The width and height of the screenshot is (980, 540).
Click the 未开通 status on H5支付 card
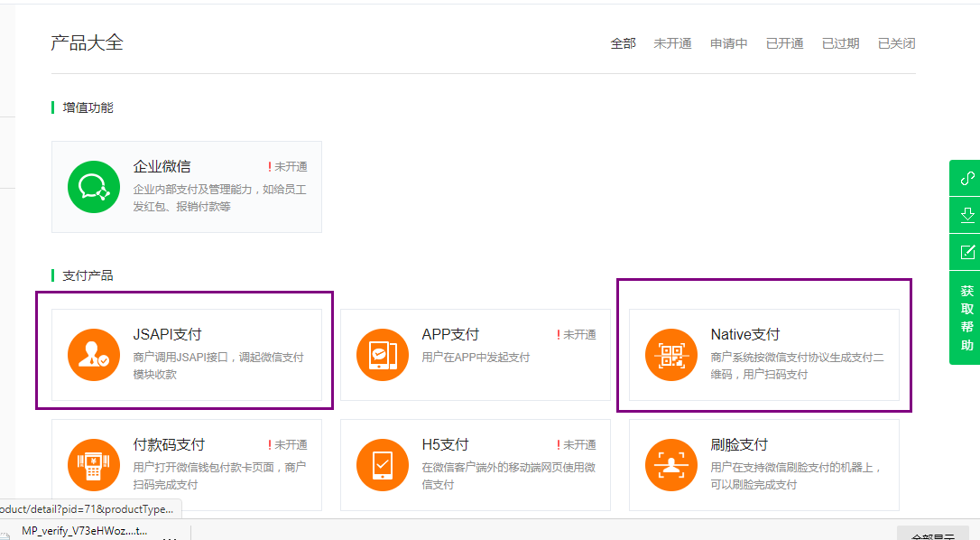click(x=577, y=445)
